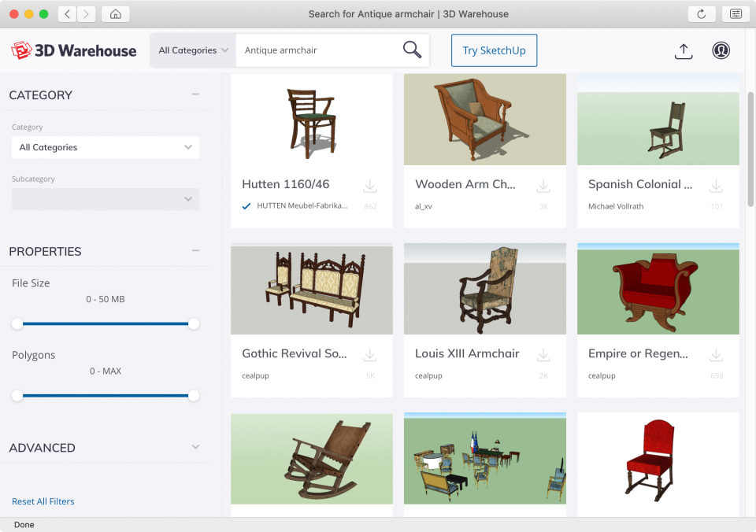Click the upload model icon

[684, 50]
